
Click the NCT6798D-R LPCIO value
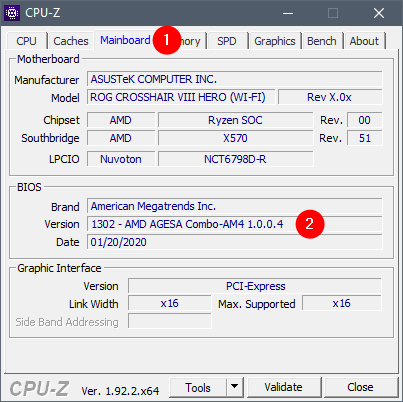click(x=235, y=159)
